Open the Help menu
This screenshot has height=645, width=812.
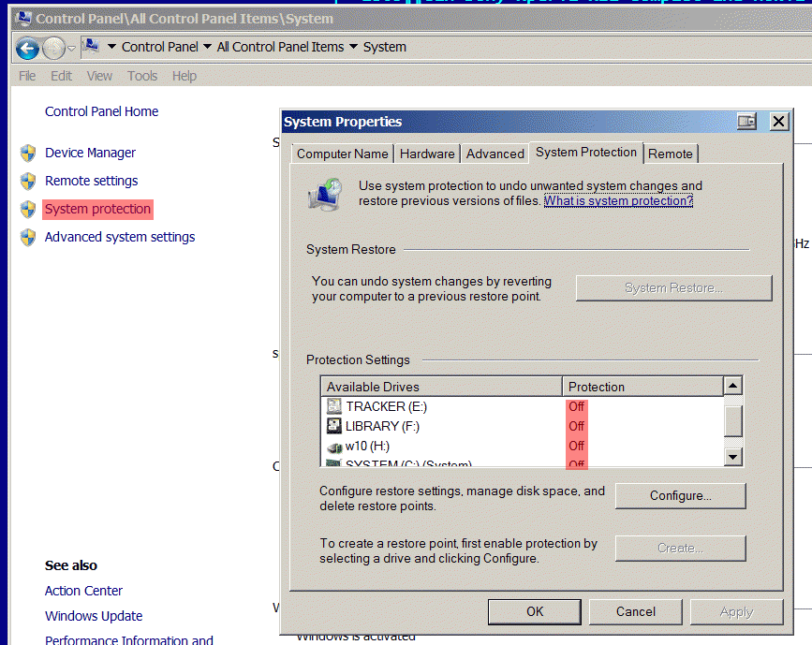coord(185,76)
